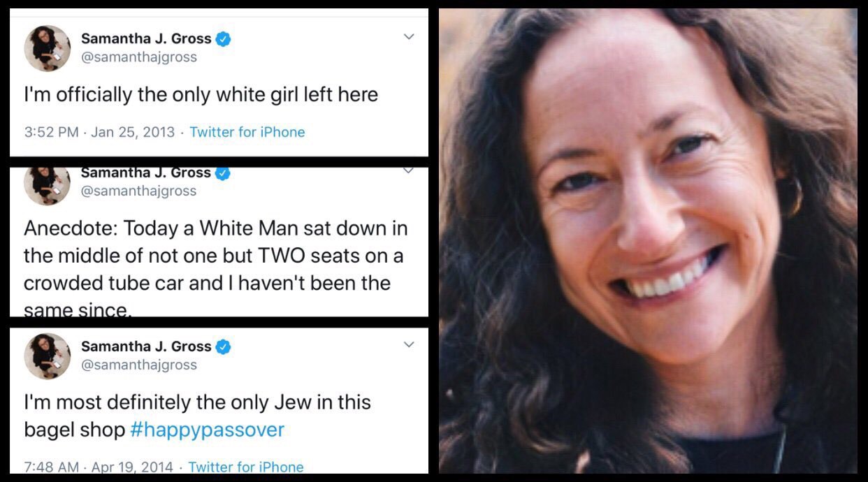Click the Samantha J. Gross name on the bagel shop tweet
Screen dimensions: 868x482
point(146,346)
